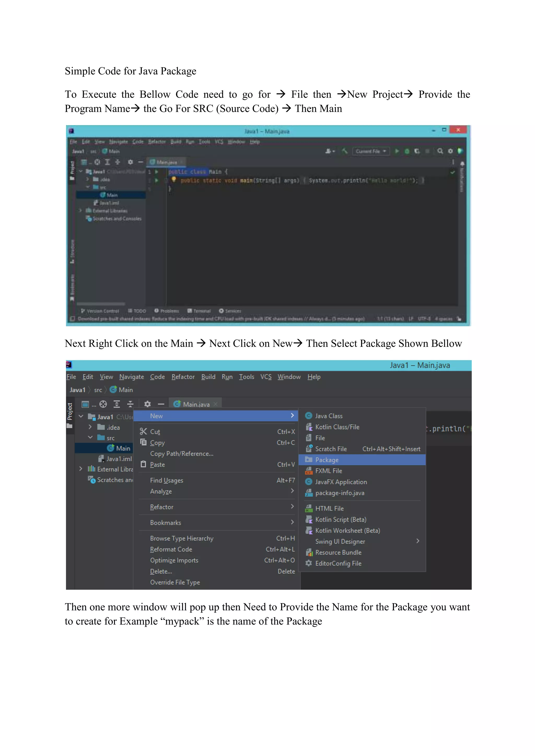Toggle the Terminal tool window
This screenshot has width=535, height=756.
click(199, 311)
